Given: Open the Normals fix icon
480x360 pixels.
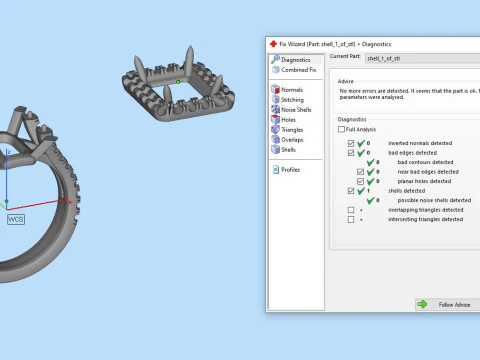Looking at the screenshot, I should point(275,89).
